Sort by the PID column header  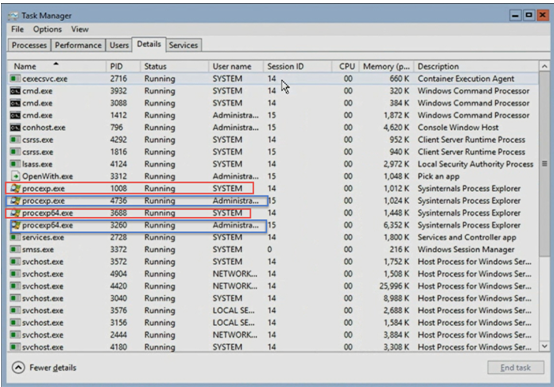coord(123,66)
